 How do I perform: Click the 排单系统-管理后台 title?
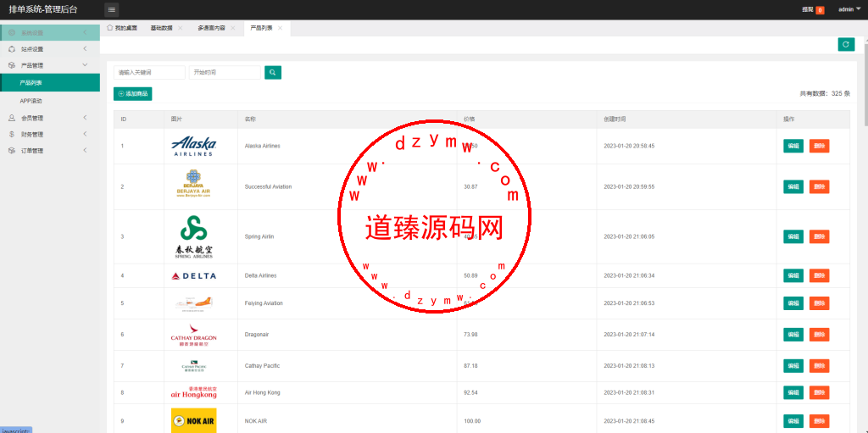43,9
